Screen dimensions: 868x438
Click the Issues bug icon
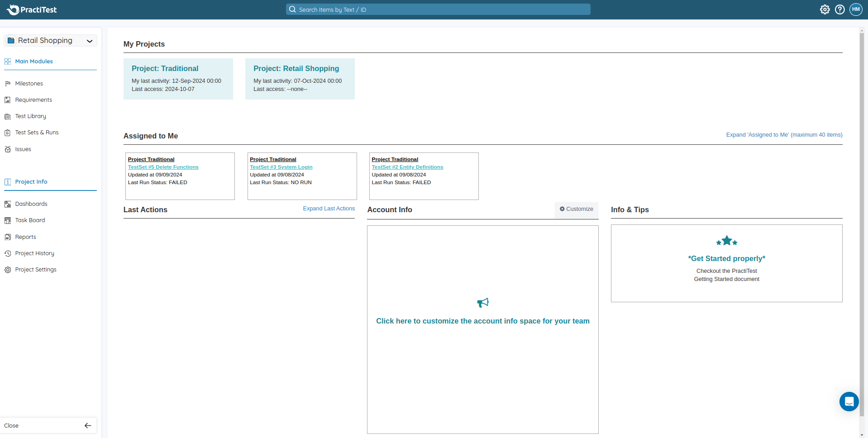tap(8, 149)
